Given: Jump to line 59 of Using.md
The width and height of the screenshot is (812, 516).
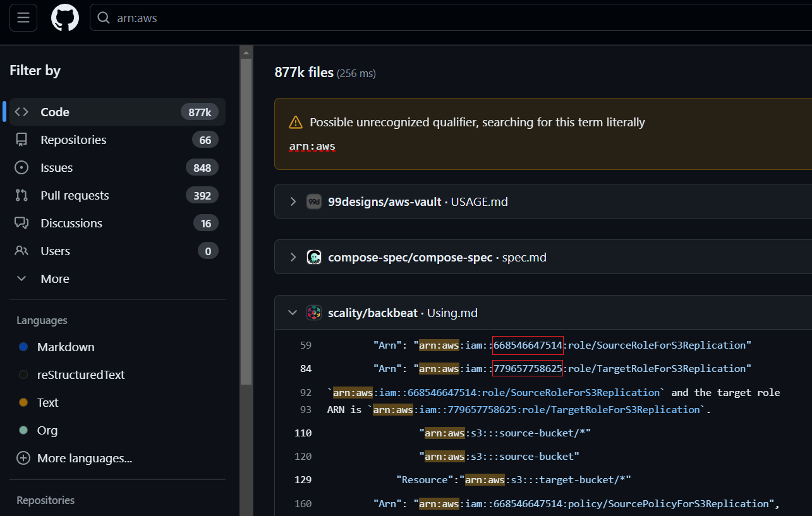Looking at the screenshot, I should [x=306, y=345].
